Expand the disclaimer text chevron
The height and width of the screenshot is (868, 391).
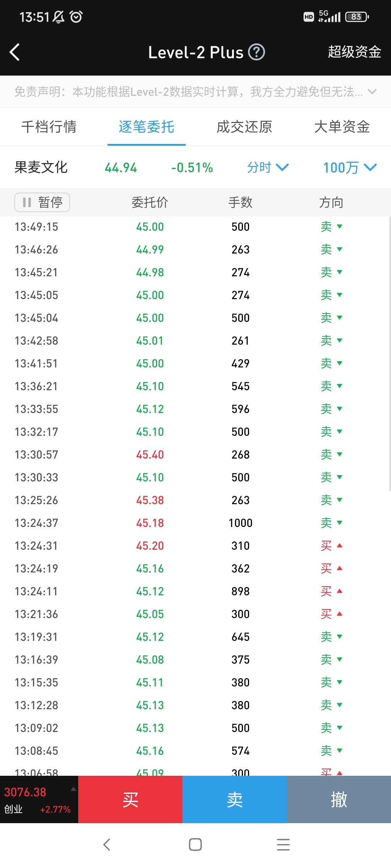tap(372, 92)
